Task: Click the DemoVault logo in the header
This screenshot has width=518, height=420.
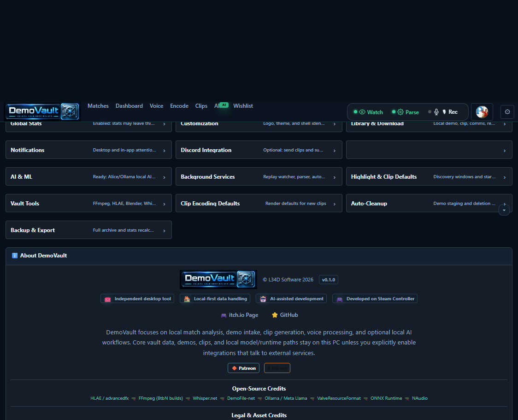Action: [43, 111]
